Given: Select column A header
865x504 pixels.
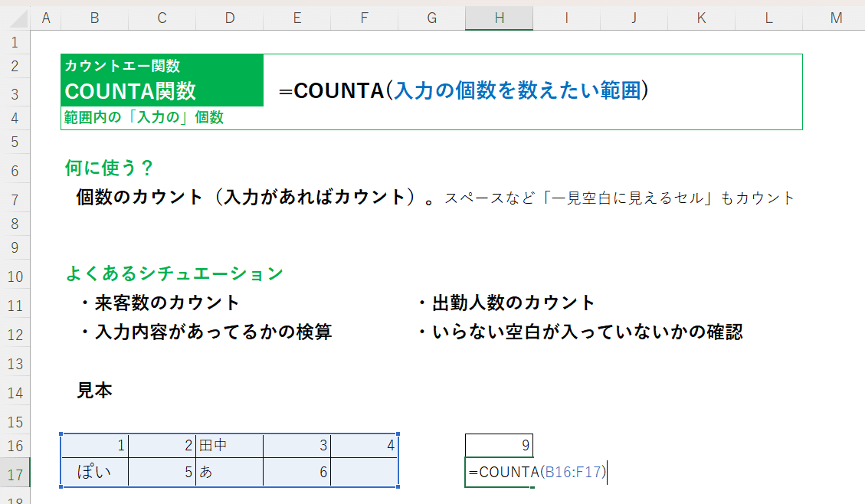Looking at the screenshot, I should [46, 18].
